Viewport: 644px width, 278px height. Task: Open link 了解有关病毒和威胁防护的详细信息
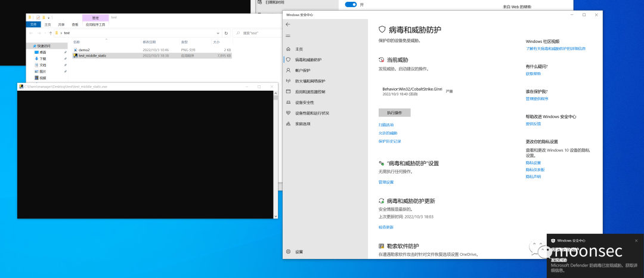[x=556, y=48]
